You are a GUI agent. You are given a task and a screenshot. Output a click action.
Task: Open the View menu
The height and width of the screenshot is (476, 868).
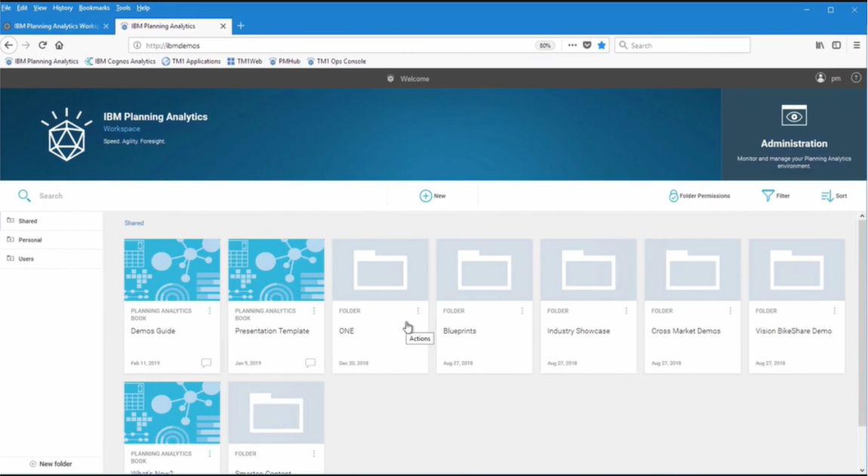click(40, 8)
